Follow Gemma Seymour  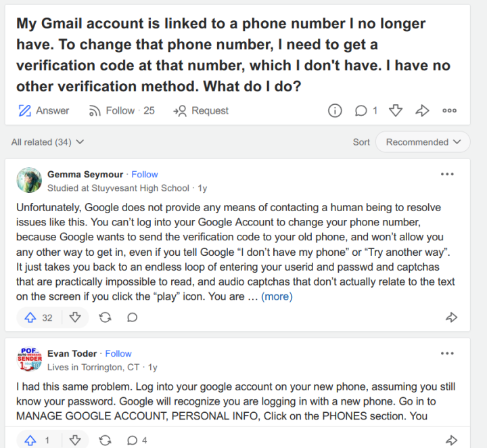(145, 175)
